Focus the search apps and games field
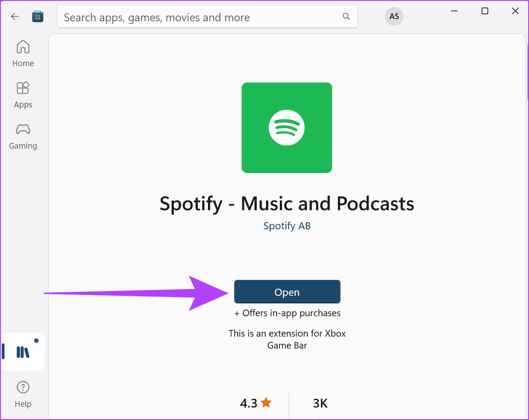The width and height of the screenshot is (529, 420). tap(200, 17)
